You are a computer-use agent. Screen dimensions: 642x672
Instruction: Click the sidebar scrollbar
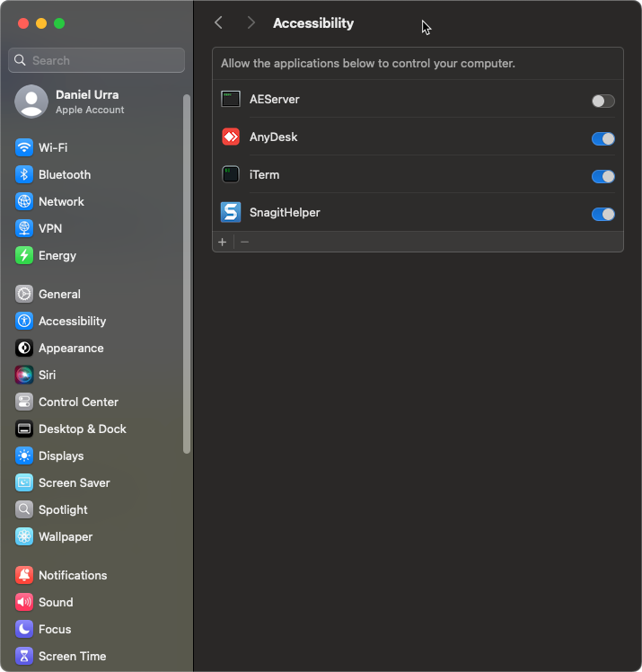point(186,274)
